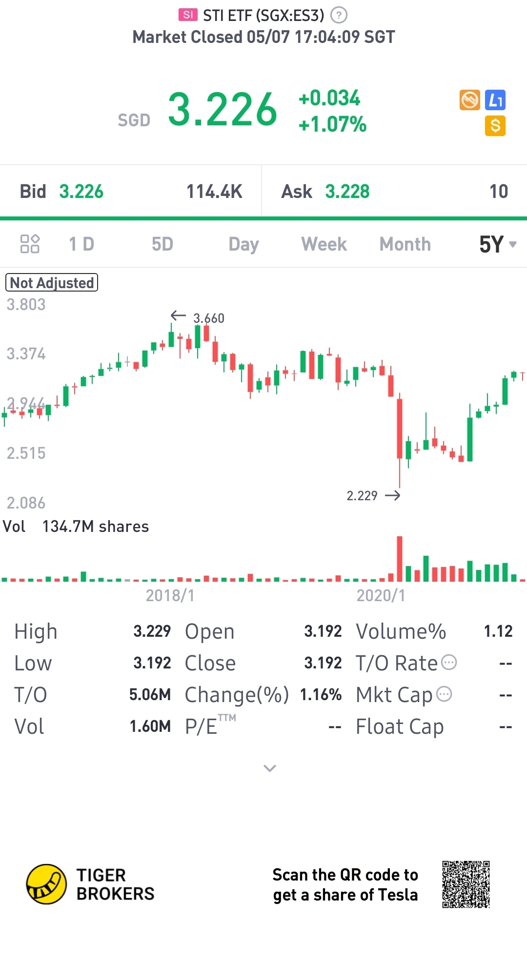Screen dimensions: 527x980
Task: Open the 5Y period dropdown
Action: [x=497, y=244]
